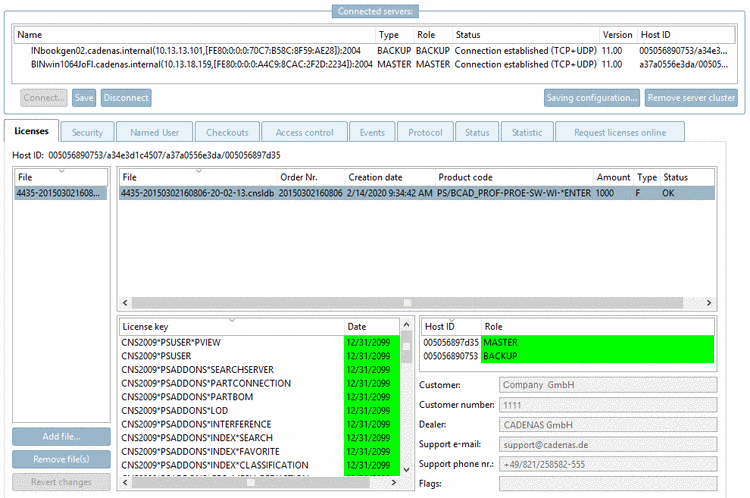Image resolution: width=750 pixels, height=498 pixels.
Task: Go to the Access control tab
Action: pyautogui.click(x=304, y=133)
